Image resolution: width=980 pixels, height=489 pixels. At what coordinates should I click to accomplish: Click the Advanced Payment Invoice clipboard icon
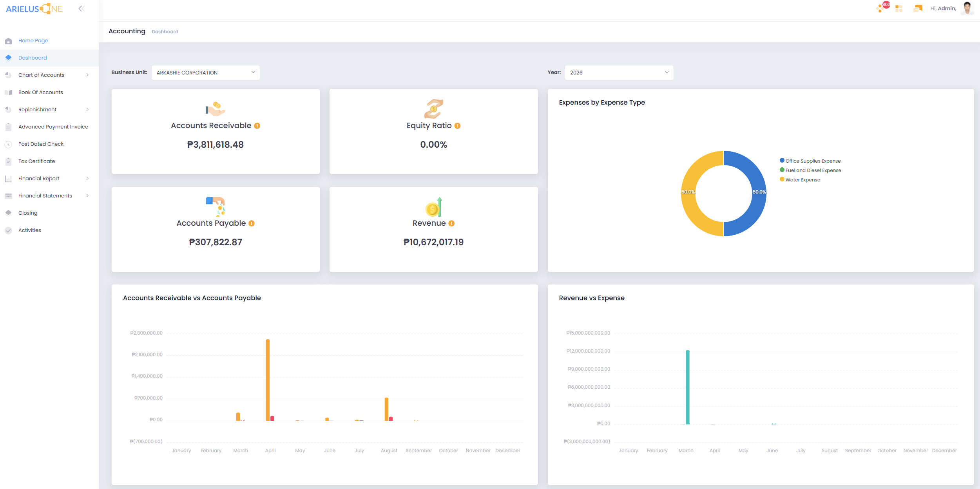click(x=8, y=127)
